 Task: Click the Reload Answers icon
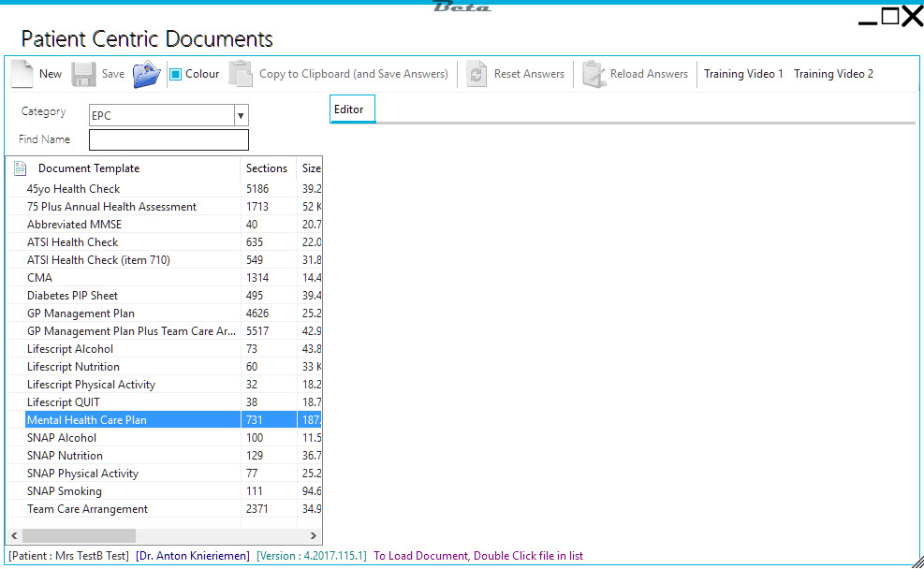point(594,74)
